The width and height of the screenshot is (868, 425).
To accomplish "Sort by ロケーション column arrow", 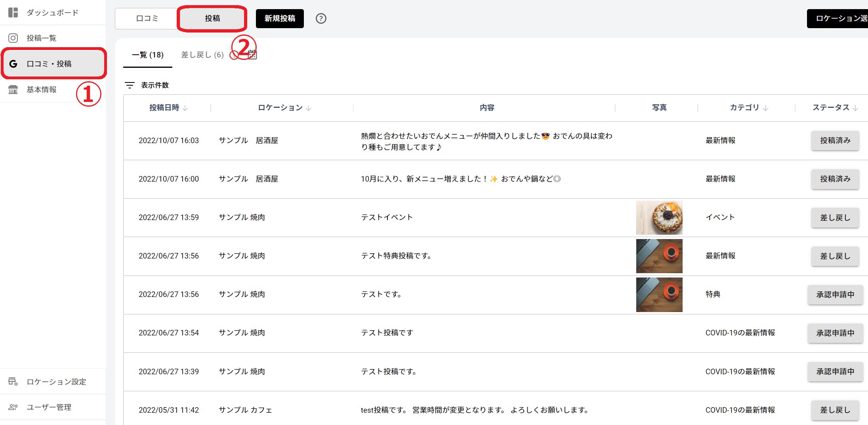I will point(309,108).
